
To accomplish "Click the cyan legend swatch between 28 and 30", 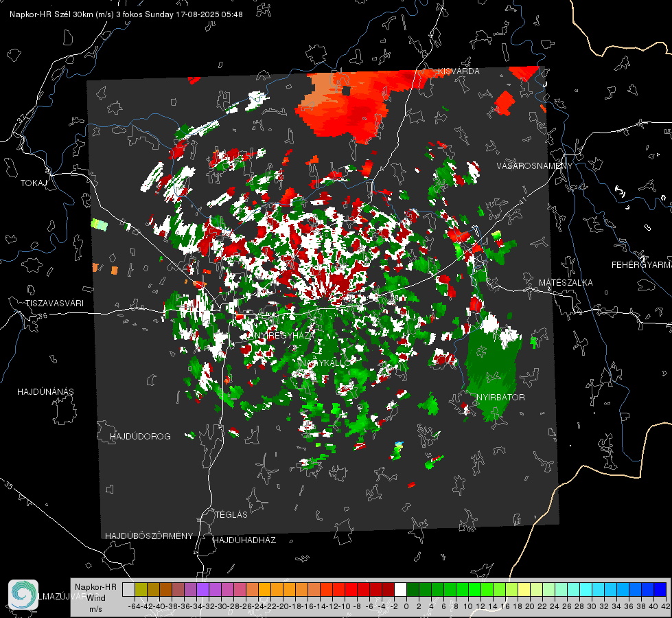I will pyautogui.click(x=586, y=590).
